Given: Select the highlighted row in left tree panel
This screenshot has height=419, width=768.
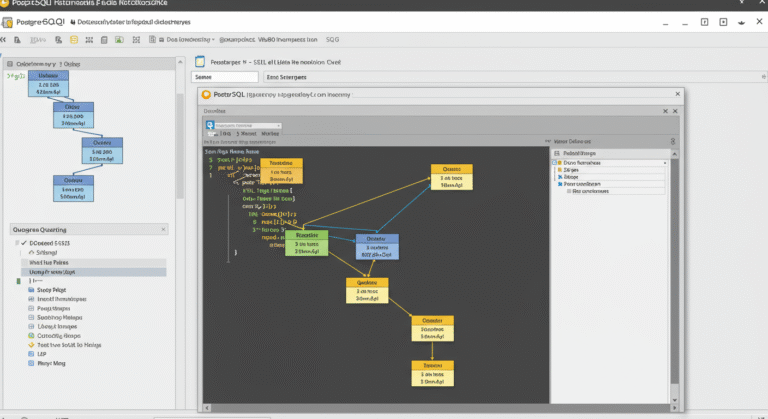Looking at the screenshot, I should point(90,272).
